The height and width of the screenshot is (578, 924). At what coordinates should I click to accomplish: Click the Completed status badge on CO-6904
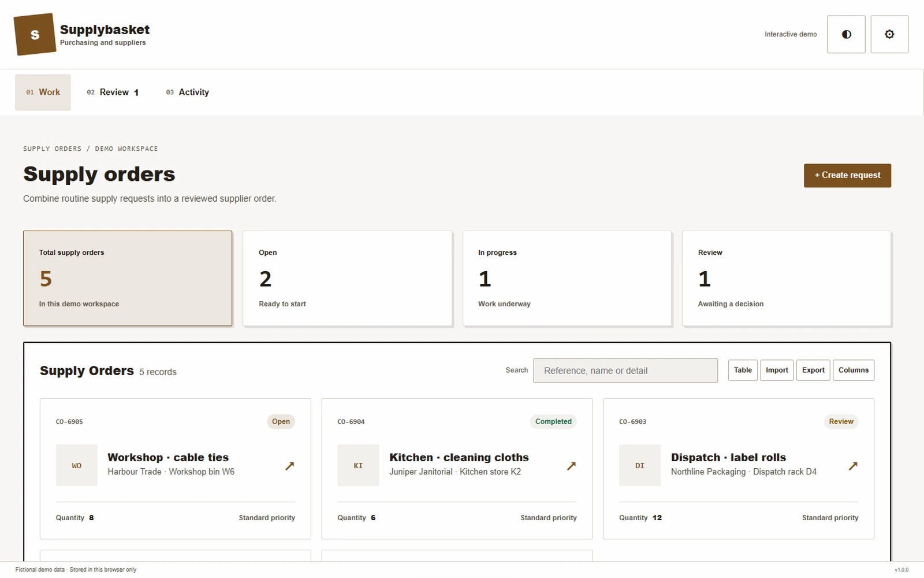[553, 421]
